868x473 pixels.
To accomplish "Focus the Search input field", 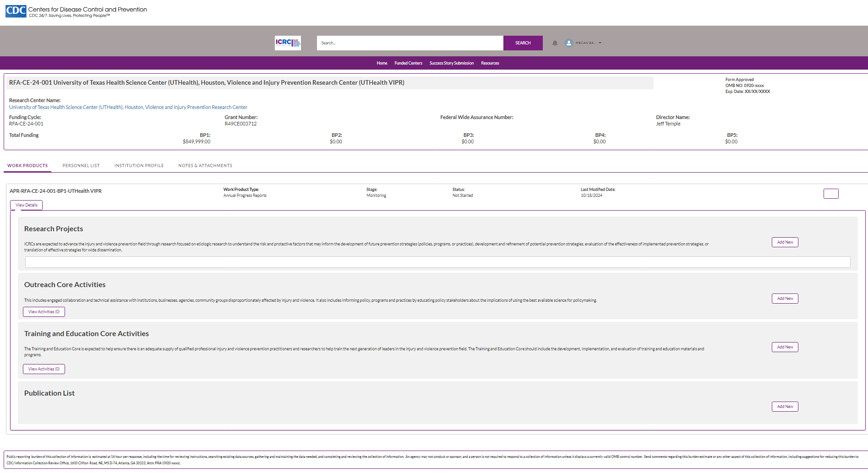I will pos(410,43).
